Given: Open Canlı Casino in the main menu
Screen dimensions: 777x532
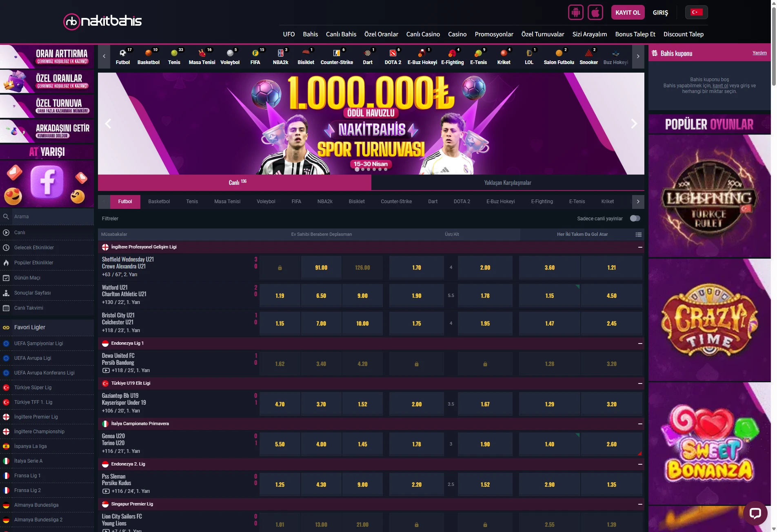Looking at the screenshot, I should tap(423, 34).
